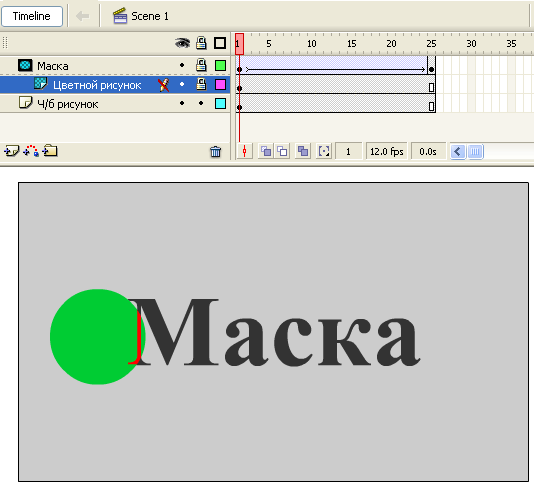This screenshot has height=490, width=534.
Task: Click the timeline horizontal scrollbar thumb
Action: [x=475, y=152]
